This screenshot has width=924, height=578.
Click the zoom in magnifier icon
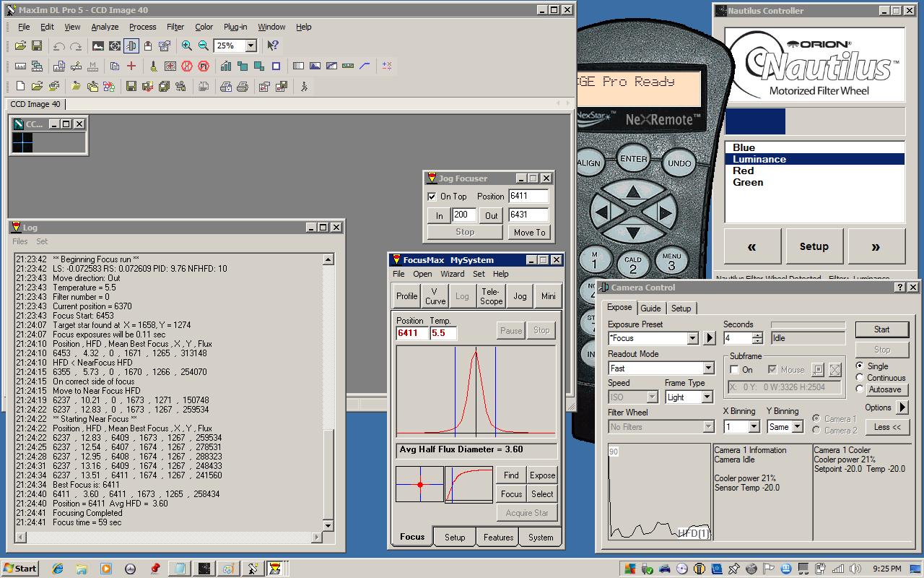coord(186,46)
